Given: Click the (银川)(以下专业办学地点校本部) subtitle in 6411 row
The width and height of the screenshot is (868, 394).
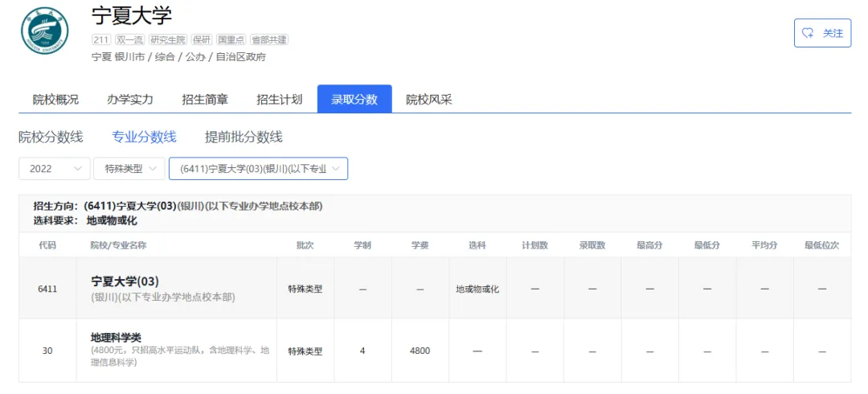Looking at the screenshot, I should (x=162, y=298).
